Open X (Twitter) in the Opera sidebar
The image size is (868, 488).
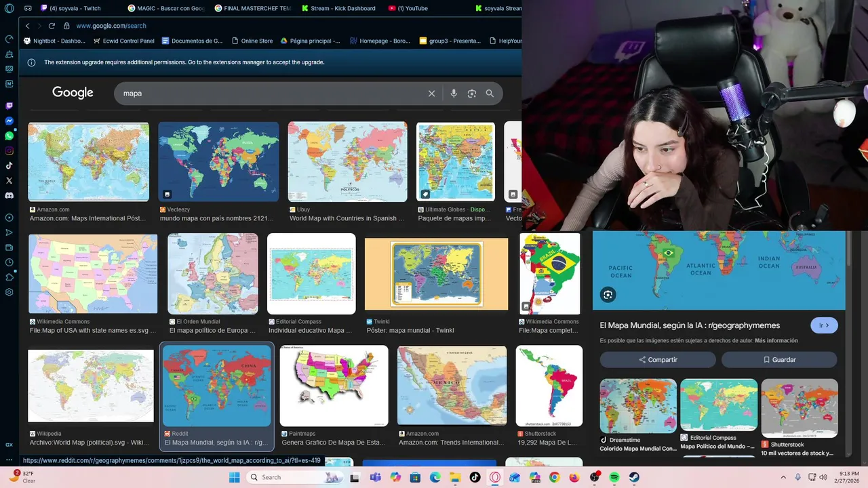[9, 180]
